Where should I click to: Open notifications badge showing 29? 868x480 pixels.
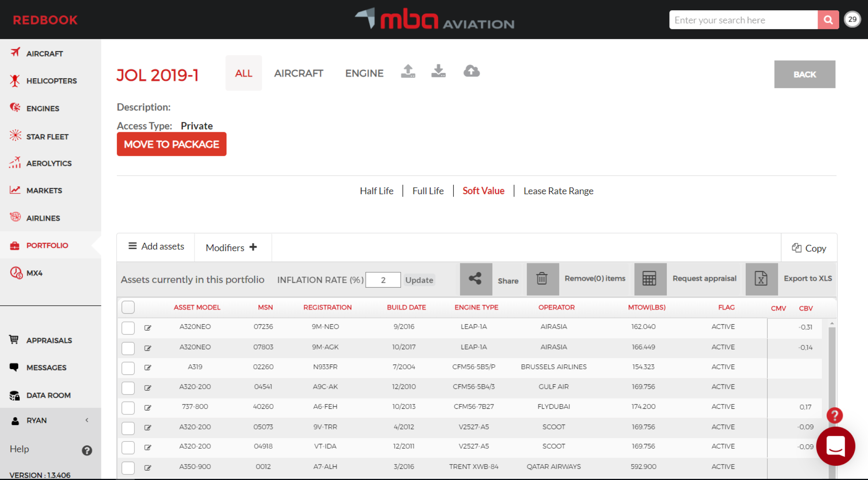(852, 19)
